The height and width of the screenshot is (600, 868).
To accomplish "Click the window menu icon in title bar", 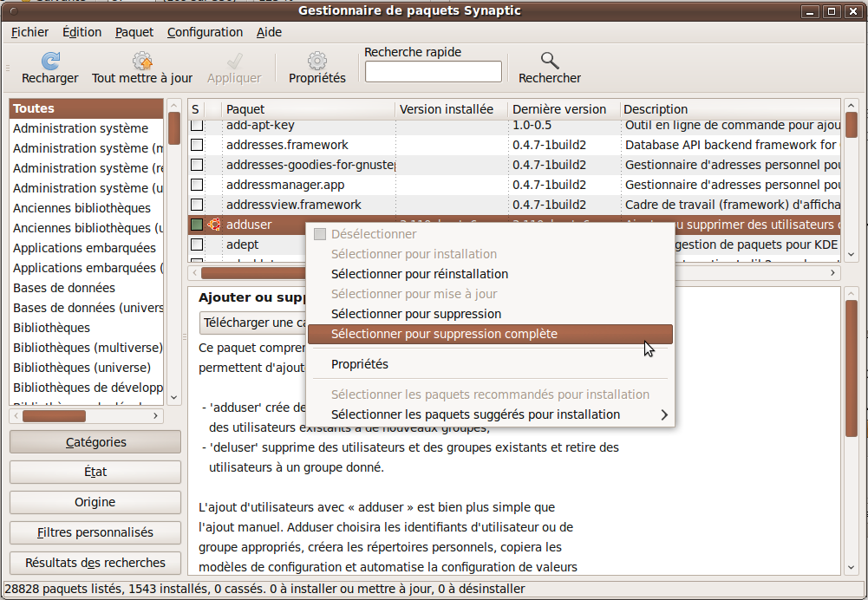I will [13, 10].
